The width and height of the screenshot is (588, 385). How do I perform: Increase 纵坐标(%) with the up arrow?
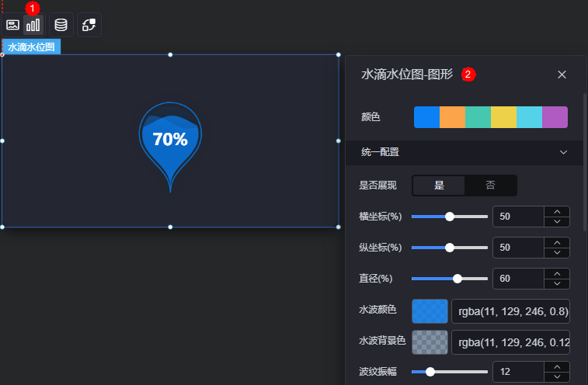click(x=557, y=243)
